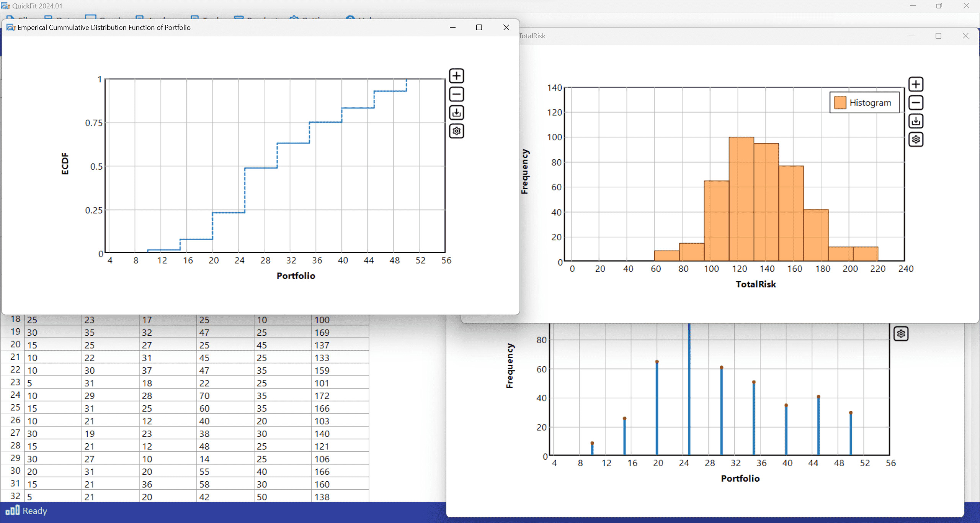Select cell 45 in row 20
This screenshot has width=980, height=523.
pyautogui.click(x=283, y=345)
